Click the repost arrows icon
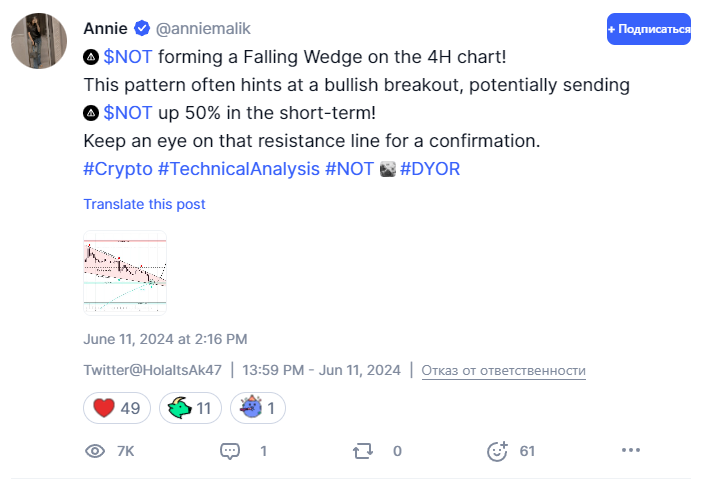Viewport: 704px width, 480px height. (363, 451)
